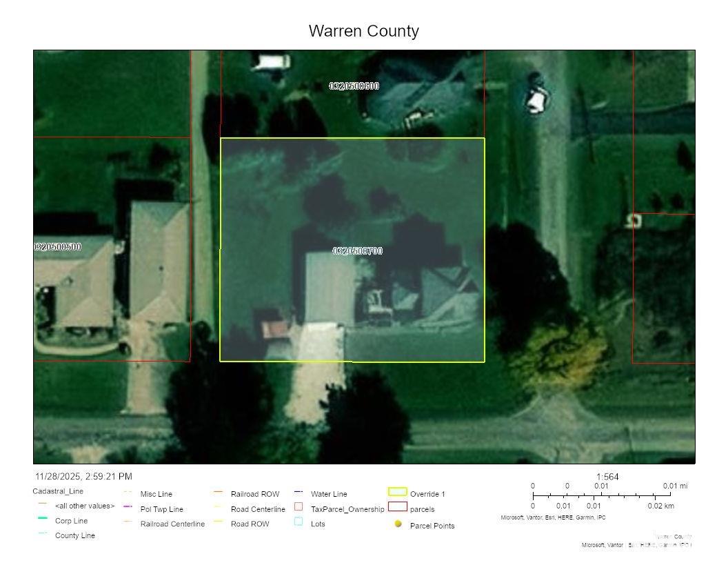The width and height of the screenshot is (728, 563).
Task: Click the blue Water Line legend symbol
Action: [299, 493]
